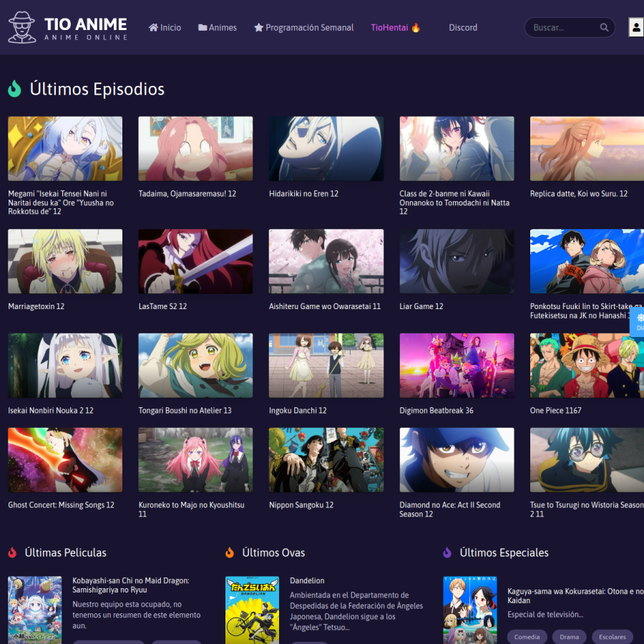
Task: Click Ponkotsu Fuuki Iin episode title
Action: [x=587, y=311]
